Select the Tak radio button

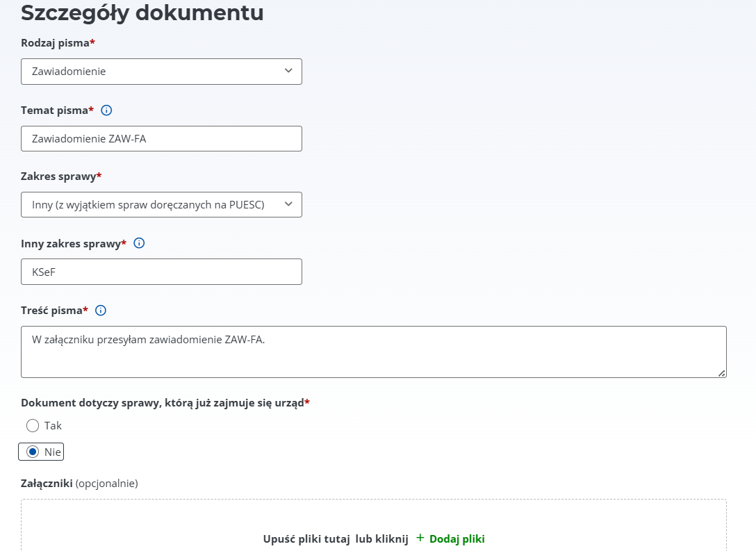coord(32,425)
